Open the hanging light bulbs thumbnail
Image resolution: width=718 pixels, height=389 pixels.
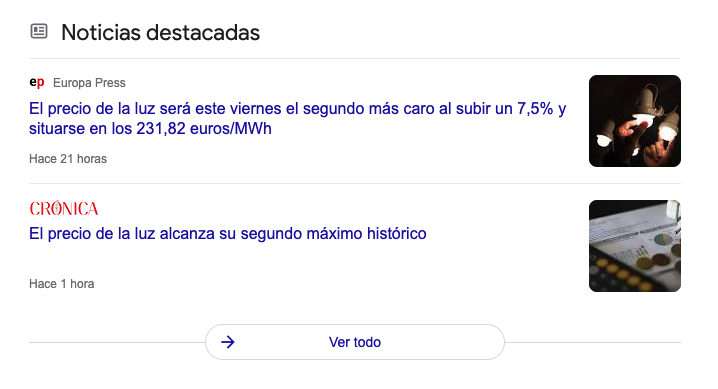click(x=635, y=121)
